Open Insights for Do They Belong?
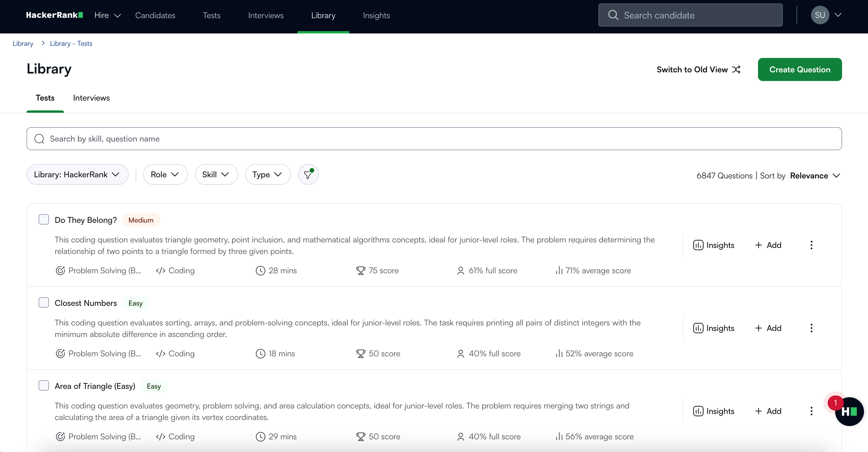Viewport: 868px width, 452px height. pyautogui.click(x=714, y=245)
